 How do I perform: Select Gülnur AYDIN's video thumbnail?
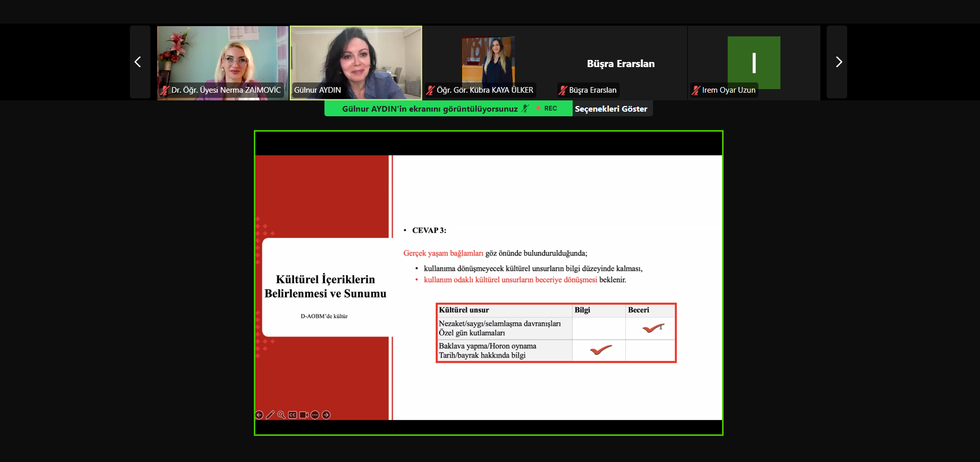[x=356, y=61]
